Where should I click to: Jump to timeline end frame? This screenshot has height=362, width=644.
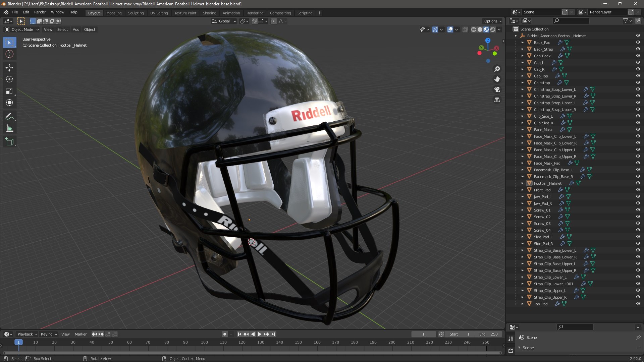tap(273, 334)
